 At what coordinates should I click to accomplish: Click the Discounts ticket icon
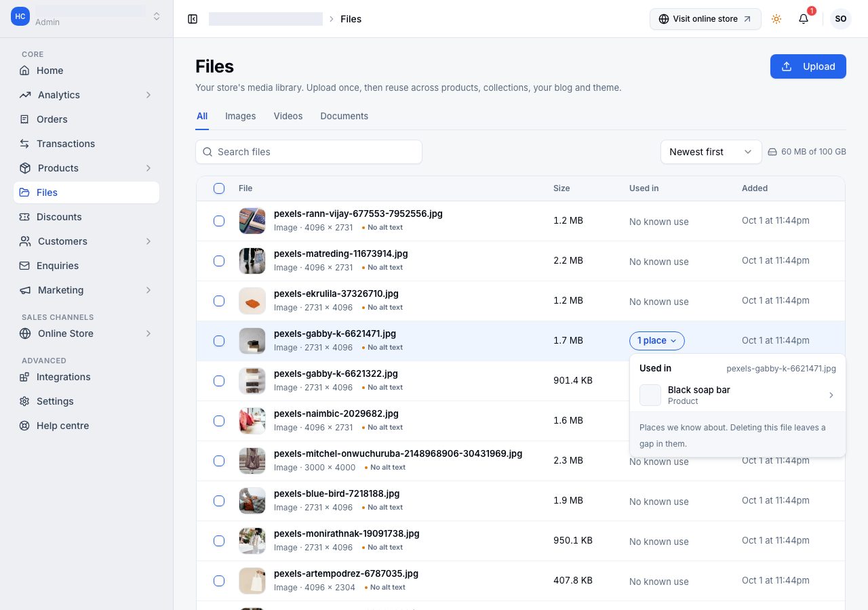pyautogui.click(x=24, y=217)
